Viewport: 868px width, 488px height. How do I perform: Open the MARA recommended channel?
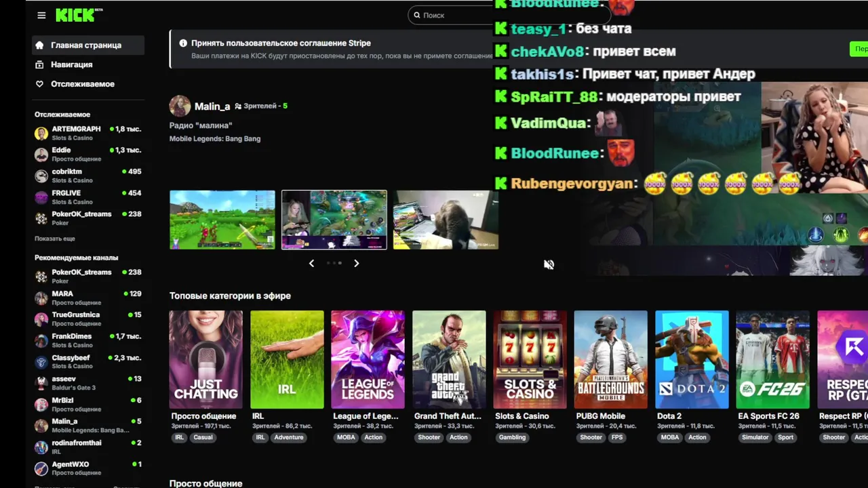[x=88, y=298]
